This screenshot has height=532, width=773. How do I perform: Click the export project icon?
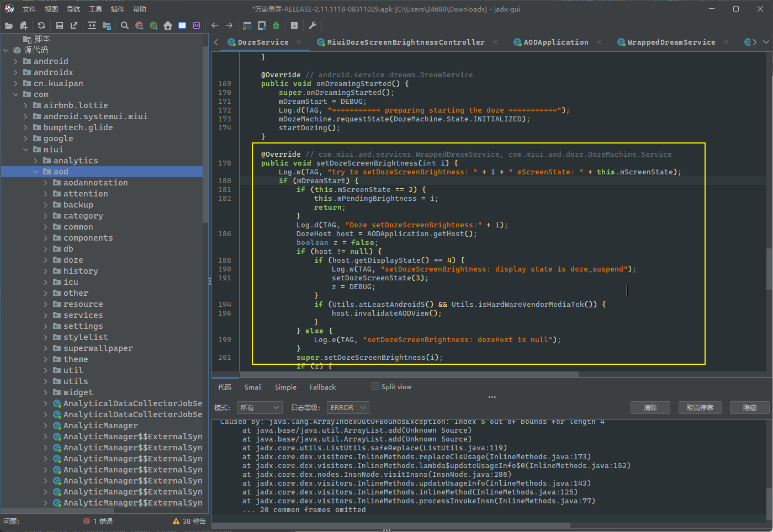(74, 25)
